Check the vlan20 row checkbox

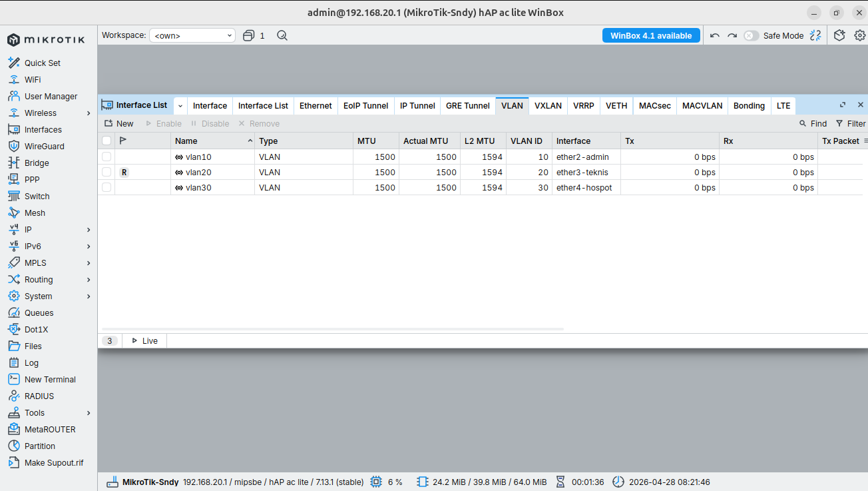(x=107, y=172)
